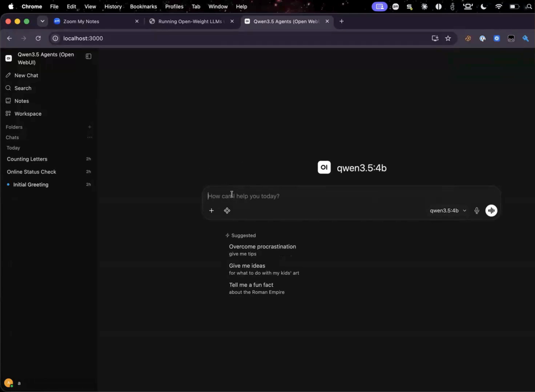Image resolution: width=535 pixels, height=392 pixels.
Task: Go back in browser history
Action: click(9, 38)
